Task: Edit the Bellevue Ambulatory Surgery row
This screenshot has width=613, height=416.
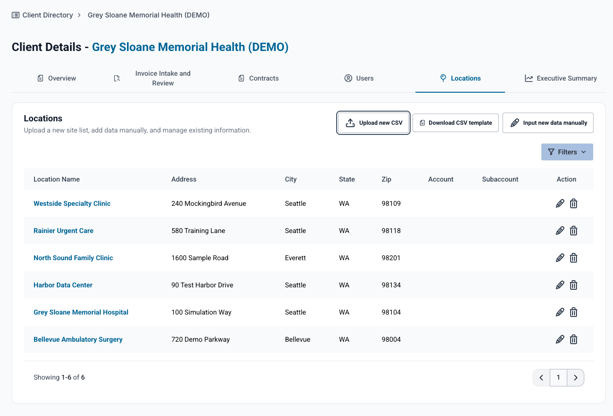Action: 560,339
